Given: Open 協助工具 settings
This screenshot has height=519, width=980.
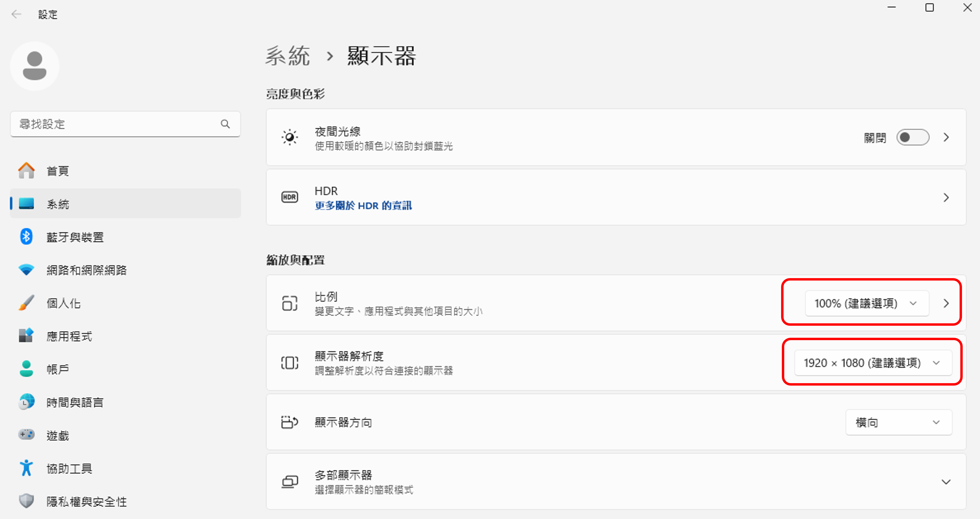Looking at the screenshot, I should coord(126,468).
